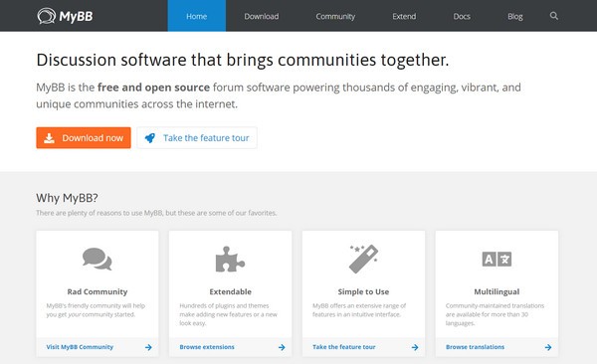Screen dimensions: 597x364
Task: Click the arrow beside Browse translations
Action: coord(548,347)
